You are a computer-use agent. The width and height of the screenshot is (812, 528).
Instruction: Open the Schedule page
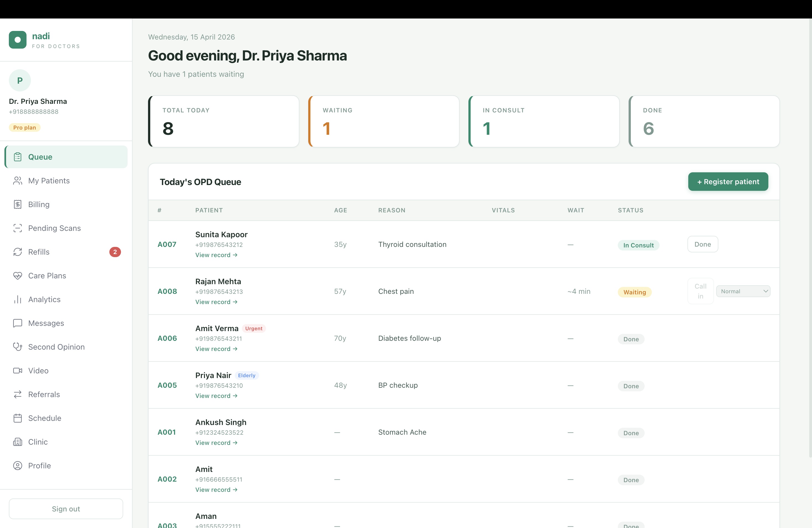point(66,418)
